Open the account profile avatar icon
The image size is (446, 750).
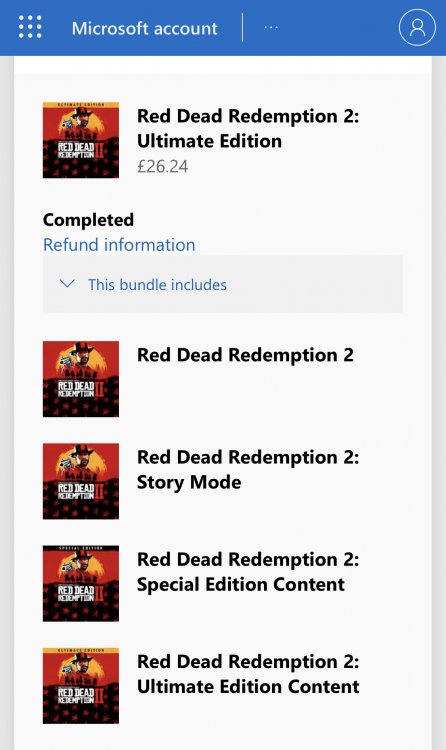coord(417,28)
